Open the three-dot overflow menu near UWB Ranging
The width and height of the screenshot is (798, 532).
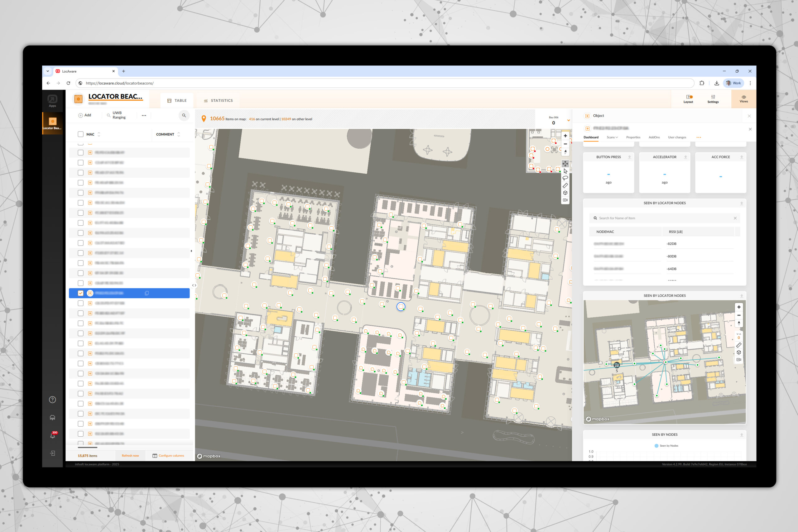pos(144,115)
